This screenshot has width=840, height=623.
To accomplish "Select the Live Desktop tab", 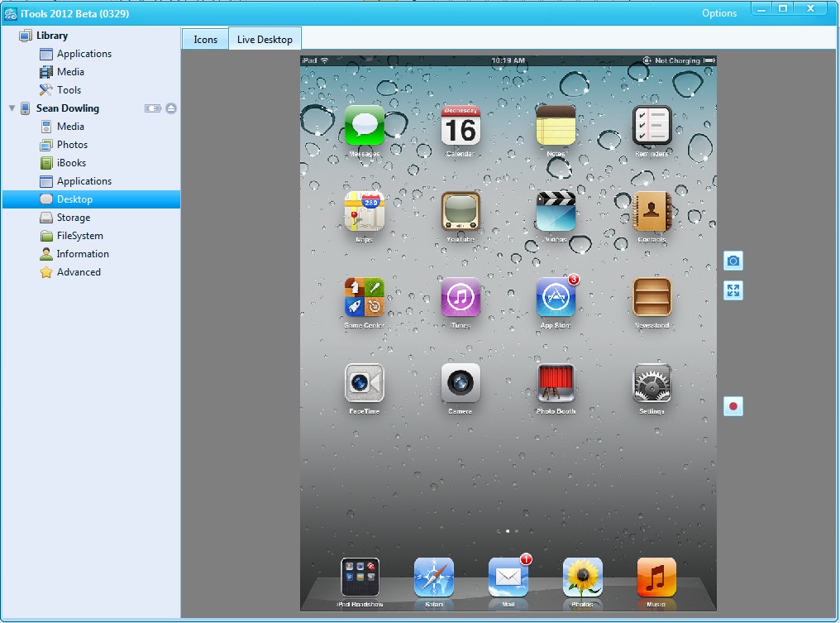I will pyautogui.click(x=265, y=39).
